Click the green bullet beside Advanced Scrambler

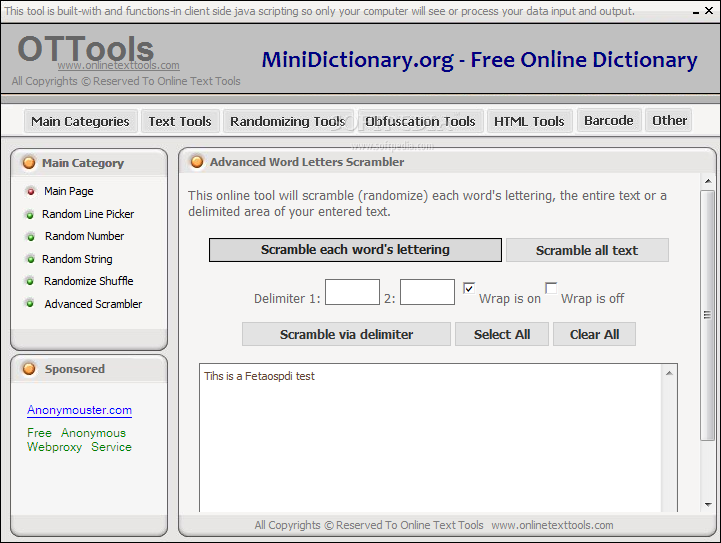30,303
